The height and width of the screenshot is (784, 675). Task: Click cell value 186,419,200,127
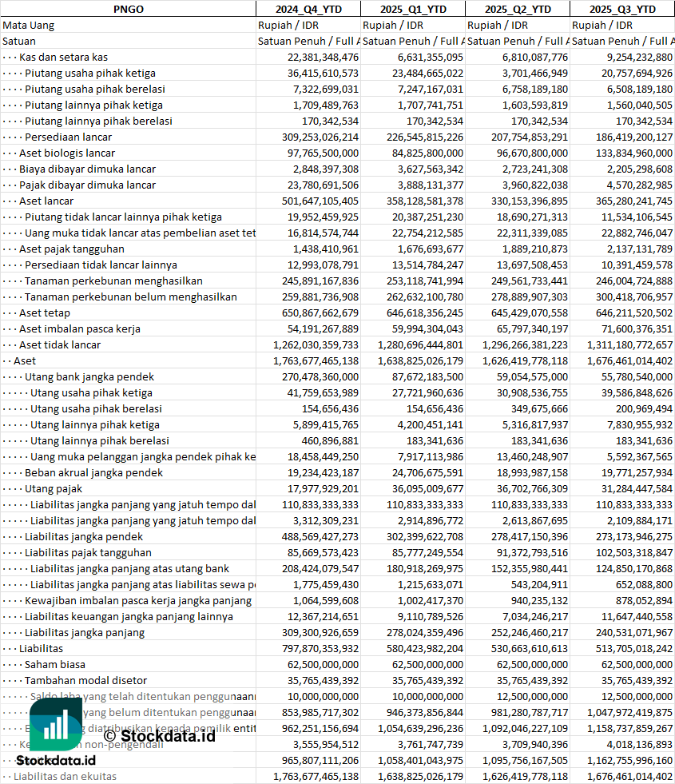(x=634, y=137)
